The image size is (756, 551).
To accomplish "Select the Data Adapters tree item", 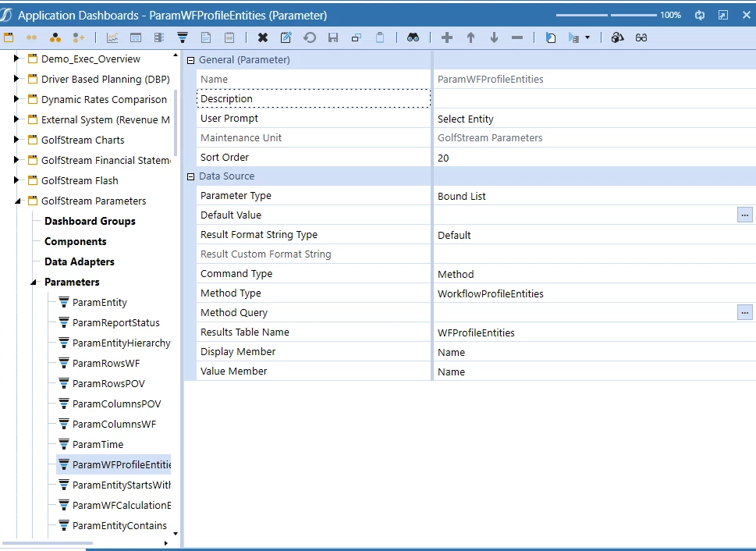I will point(80,262).
